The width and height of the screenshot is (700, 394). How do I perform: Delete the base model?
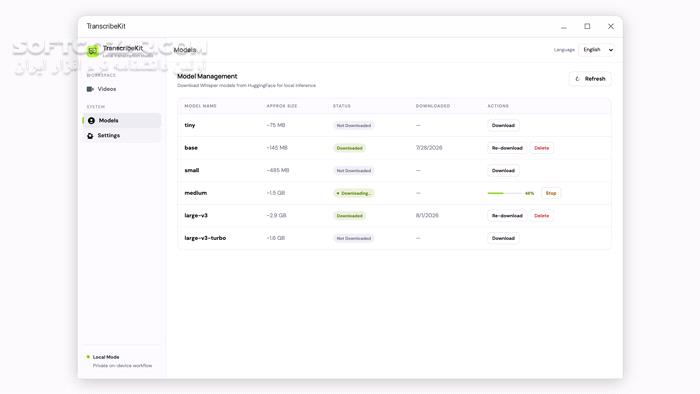542,148
